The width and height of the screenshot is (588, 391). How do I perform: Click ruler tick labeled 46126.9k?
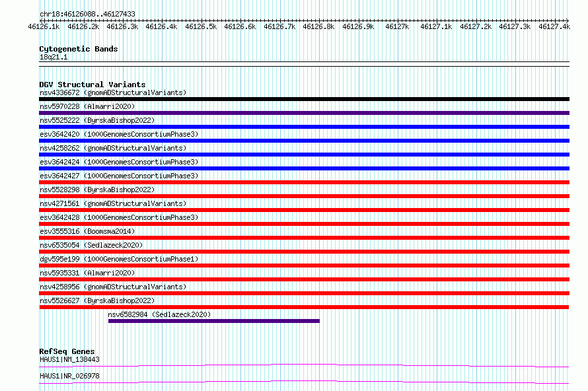coord(358,26)
